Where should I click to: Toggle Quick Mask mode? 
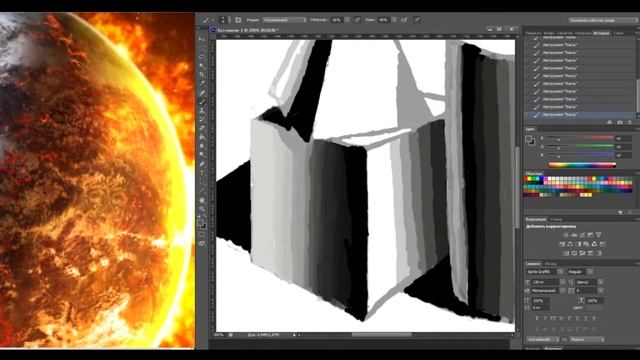202,234
